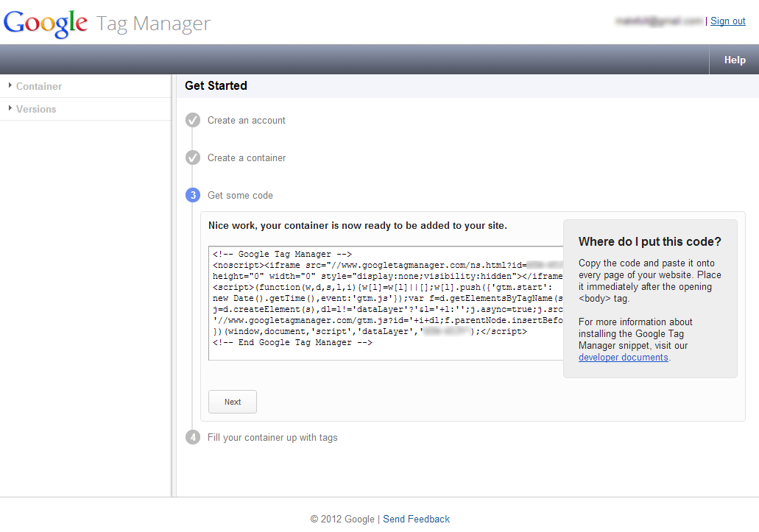Click the Send Feedback link
This screenshot has width=759, height=532.
pos(416,519)
